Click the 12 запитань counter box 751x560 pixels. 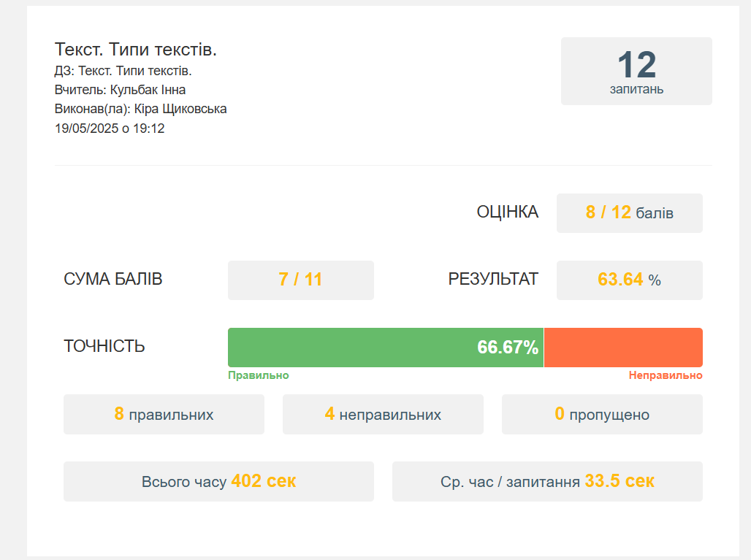click(x=636, y=71)
